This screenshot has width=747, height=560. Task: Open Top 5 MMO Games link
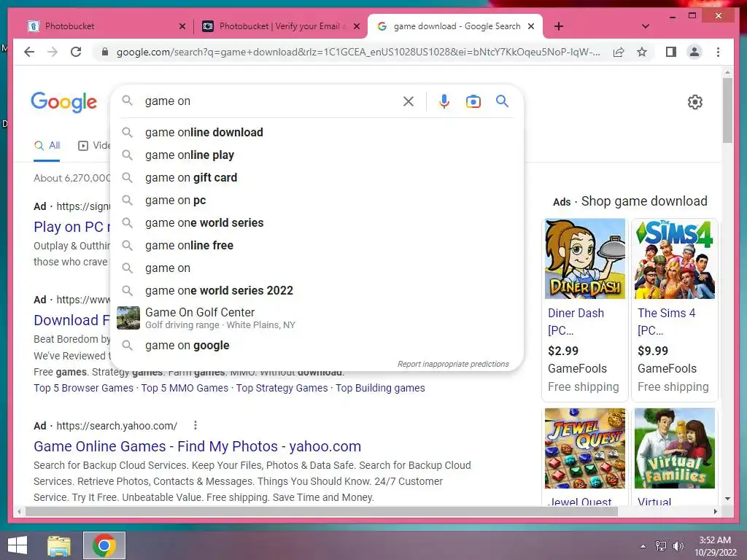tap(185, 388)
